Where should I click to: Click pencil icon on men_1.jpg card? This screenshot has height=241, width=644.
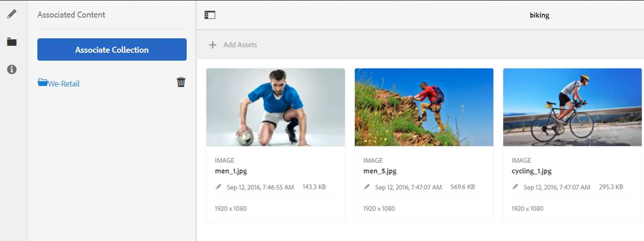point(219,187)
